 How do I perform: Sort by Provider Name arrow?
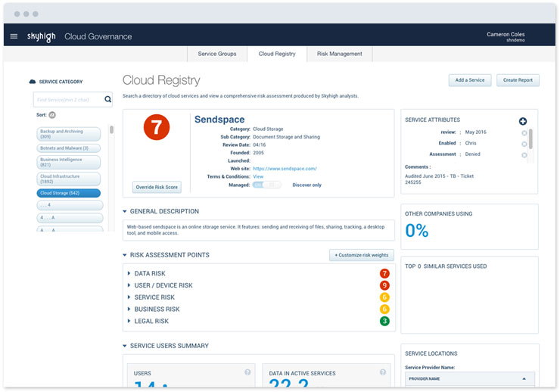pos(524,378)
